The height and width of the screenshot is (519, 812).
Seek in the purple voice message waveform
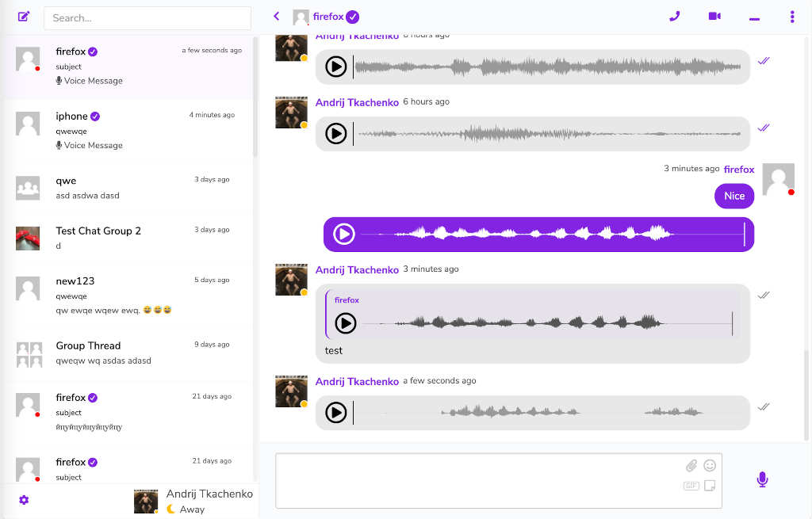pos(553,234)
